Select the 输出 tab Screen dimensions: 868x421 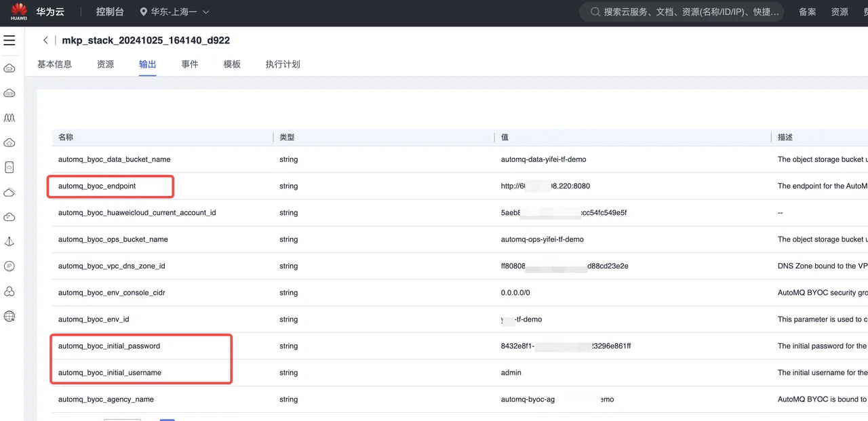148,64
